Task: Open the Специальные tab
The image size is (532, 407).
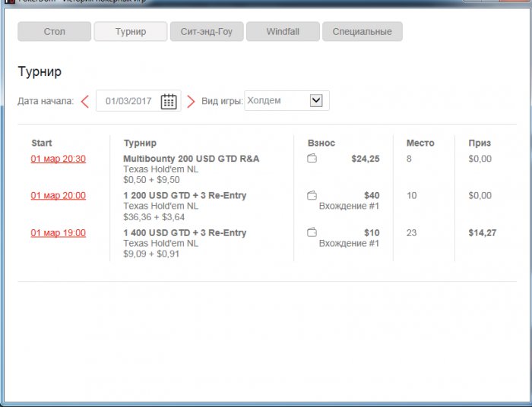Action: click(x=363, y=32)
